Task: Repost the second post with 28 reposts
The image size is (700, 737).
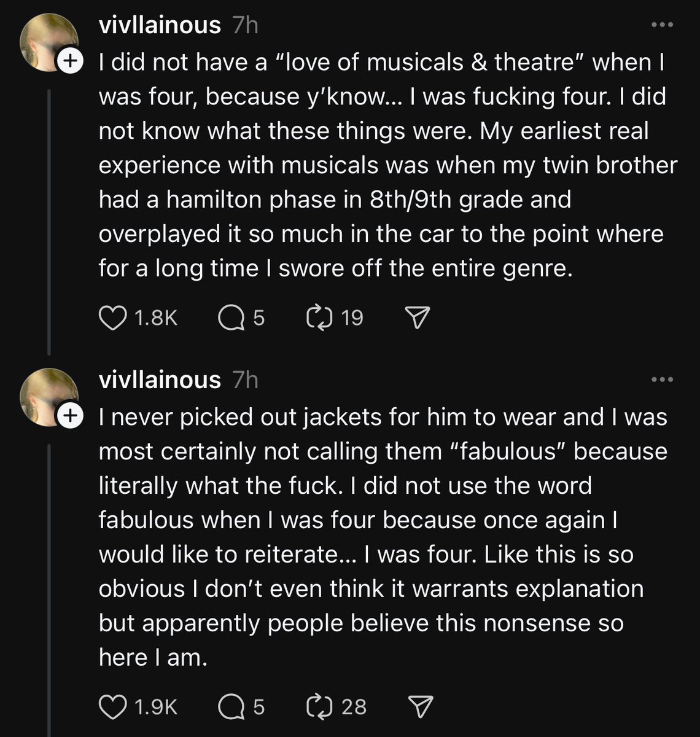Action: click(319, 706)
